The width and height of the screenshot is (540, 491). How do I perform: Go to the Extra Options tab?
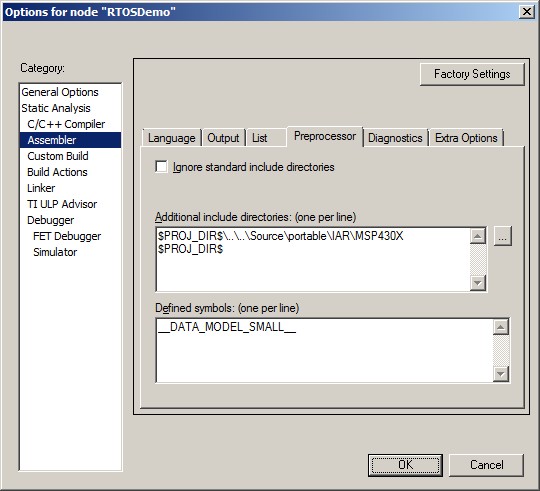click(x=466, y=138)
